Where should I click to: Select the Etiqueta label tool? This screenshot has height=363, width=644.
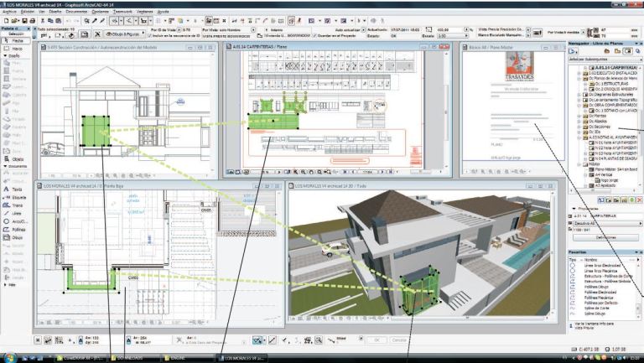(15, 198)
